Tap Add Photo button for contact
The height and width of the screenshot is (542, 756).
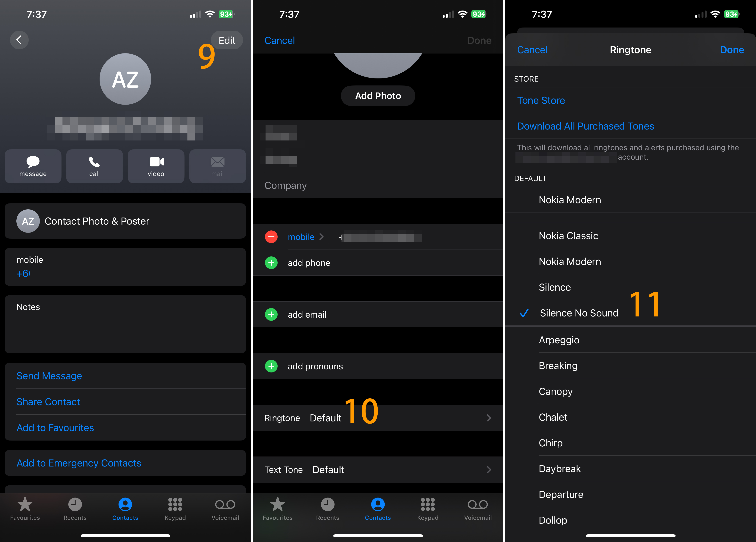pos(378,96)
